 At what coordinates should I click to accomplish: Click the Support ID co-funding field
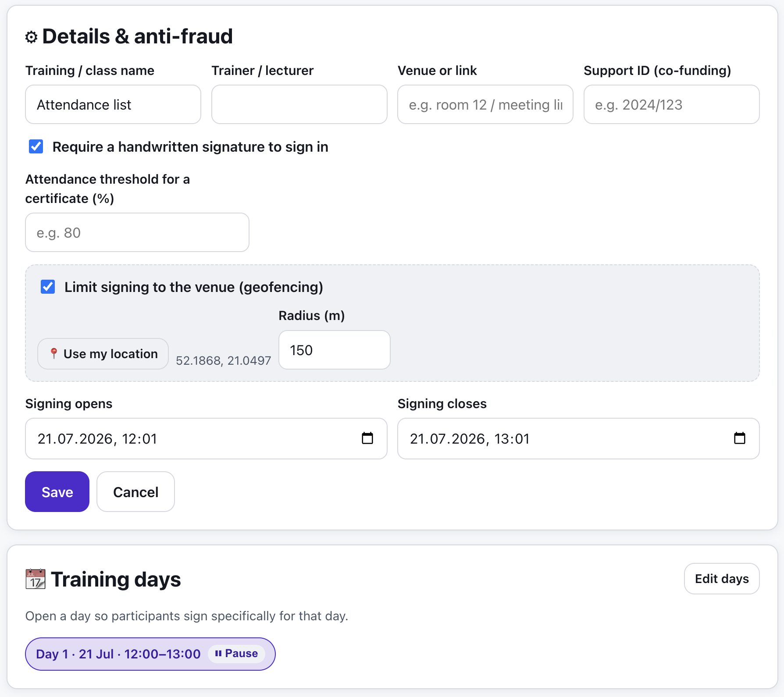pos(672,104)
